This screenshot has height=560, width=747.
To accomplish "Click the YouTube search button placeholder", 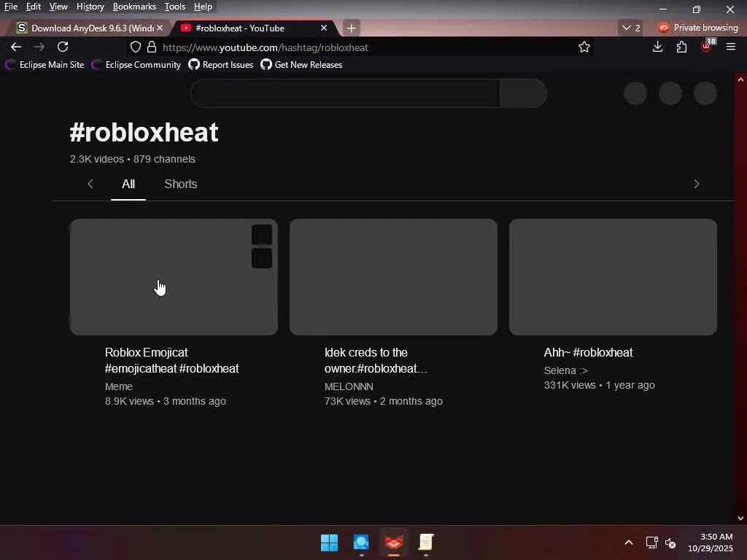I will point(524,93).
